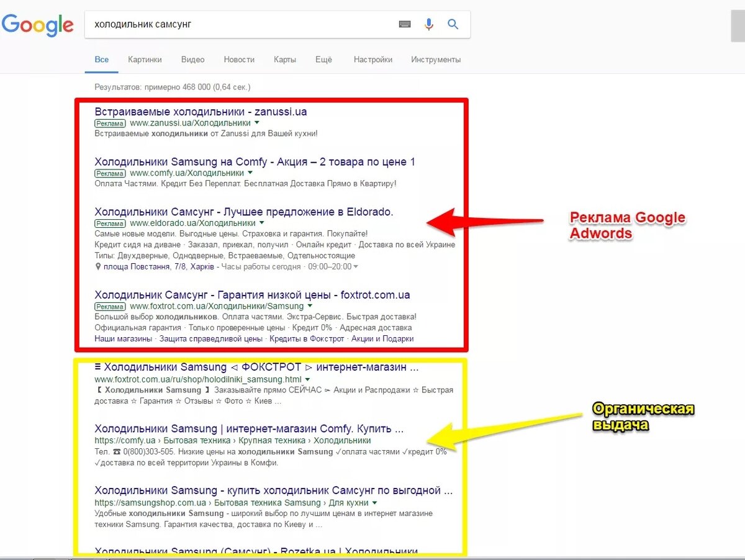Open result купить холодильник Самсунг по выгодной
The height and width of the screenshot is (560, 745).
pos(274,490)
